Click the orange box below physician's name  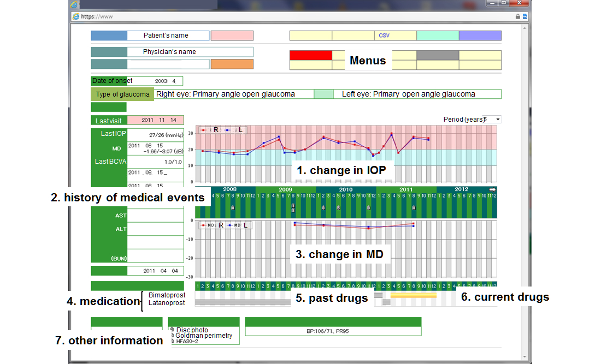(x=232, y=64)
